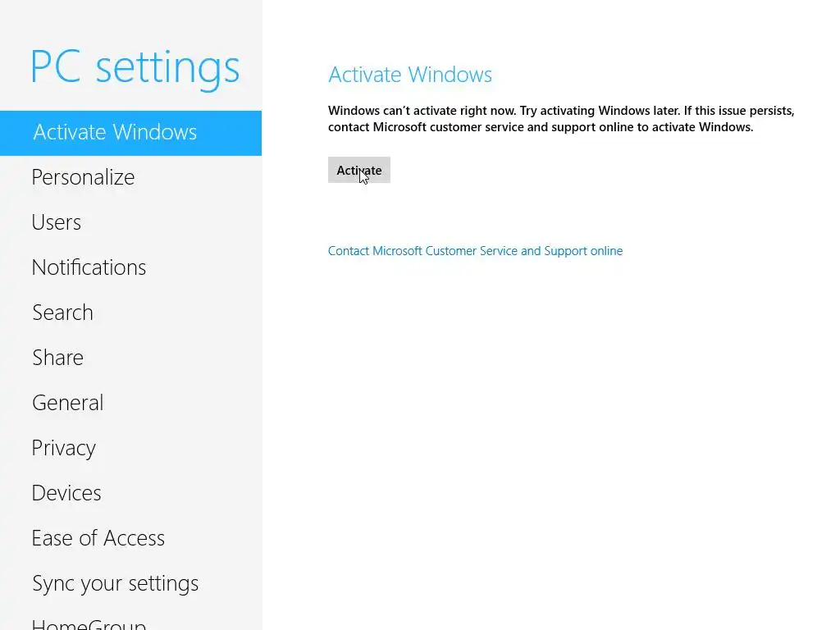
Task: Click the Activate Windows heading in content pane
Action: click(x=410, y=75)
